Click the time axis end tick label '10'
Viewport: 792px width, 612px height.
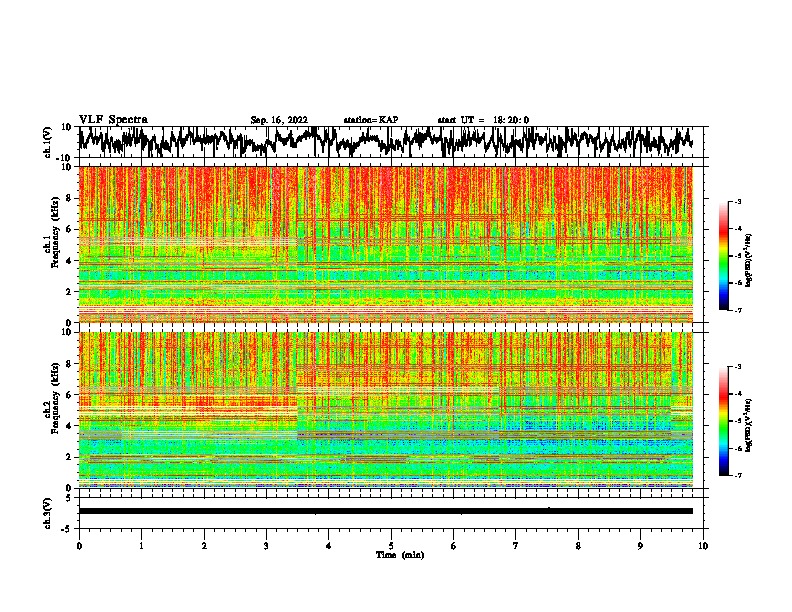(x=703, y=546)
